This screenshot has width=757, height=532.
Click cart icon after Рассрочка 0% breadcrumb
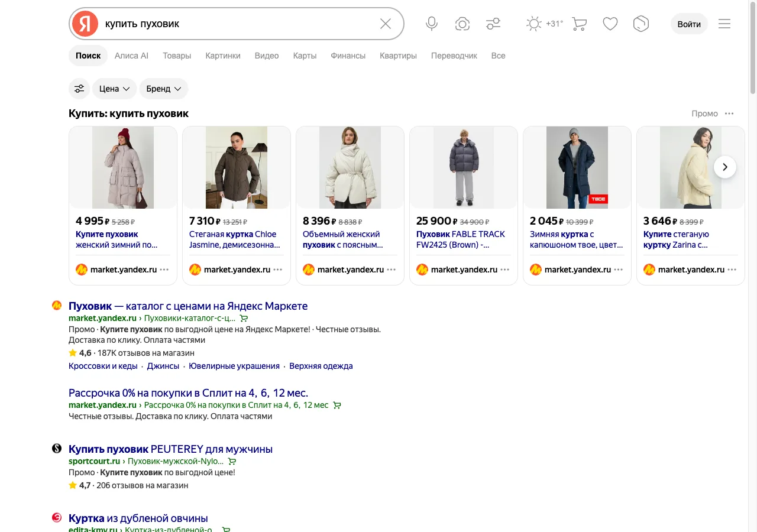click(x=337, y=405)
